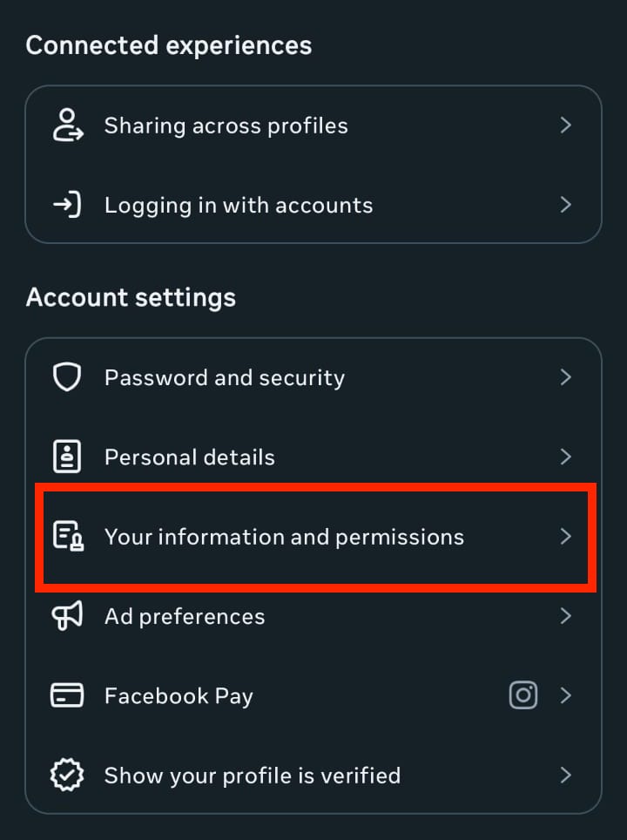Click the verified badge checkmark icon

(67, 775)
